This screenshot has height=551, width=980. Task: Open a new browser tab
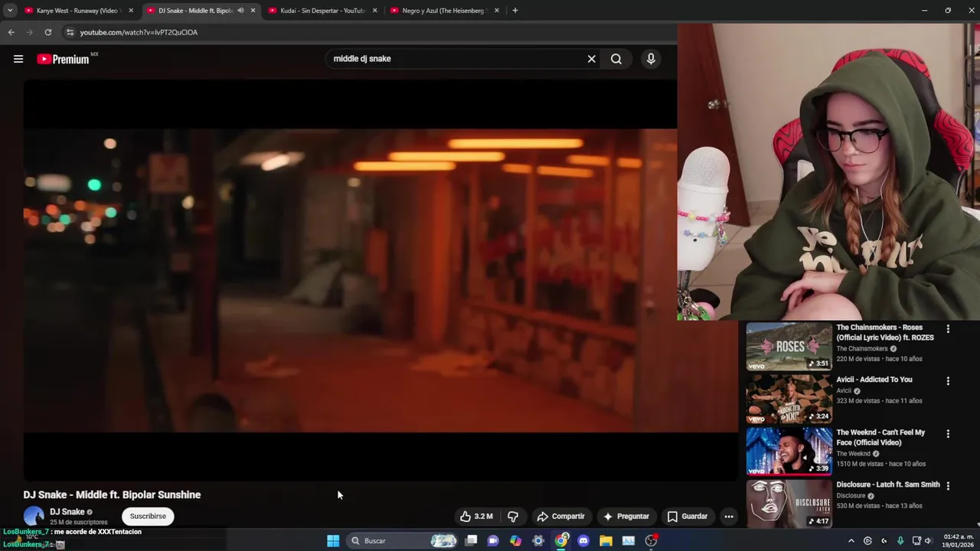tap(514, 11)
